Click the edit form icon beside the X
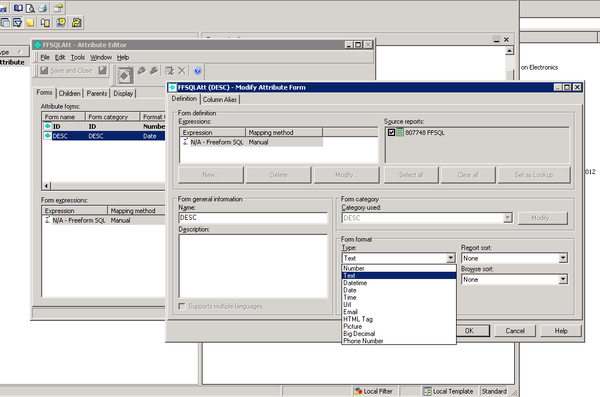The height and width of the screenshot is (397, 600). point(169,70)
